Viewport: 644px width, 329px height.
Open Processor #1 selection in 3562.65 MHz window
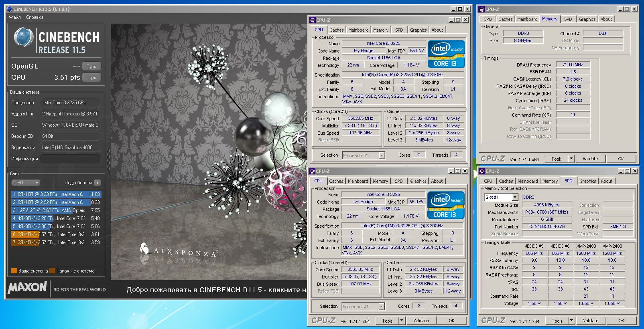click(382, 155)
